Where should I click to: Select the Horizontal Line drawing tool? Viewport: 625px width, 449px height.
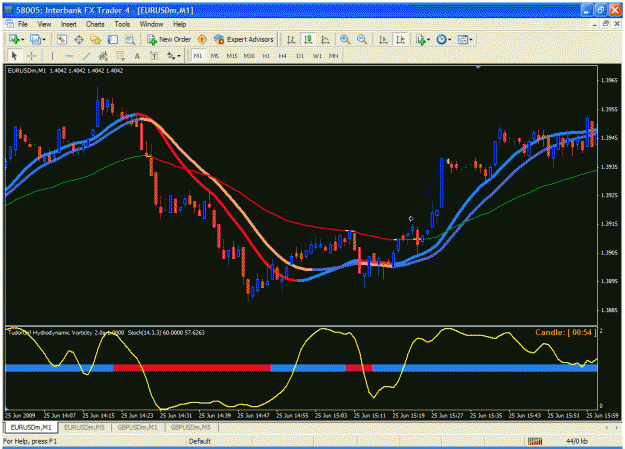coord(69,56)
